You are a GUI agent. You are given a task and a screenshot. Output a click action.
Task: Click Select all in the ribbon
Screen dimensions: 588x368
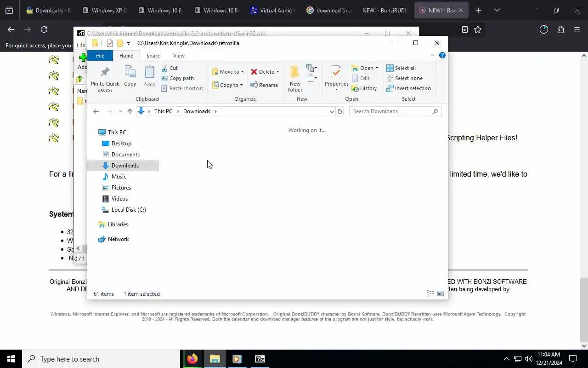[401, 68]
